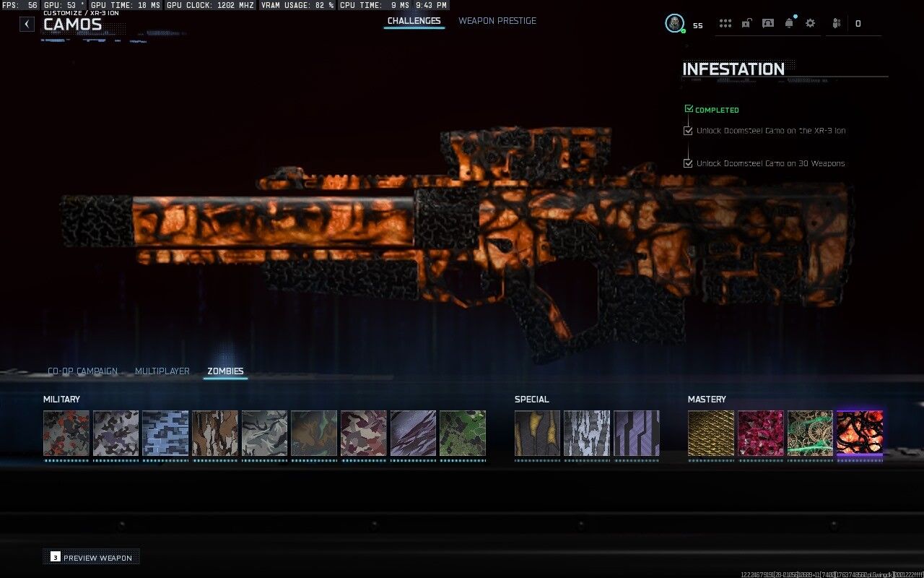Click the INFESTATION camo title
The image size is (924, 578).
[x=733, y=69]
